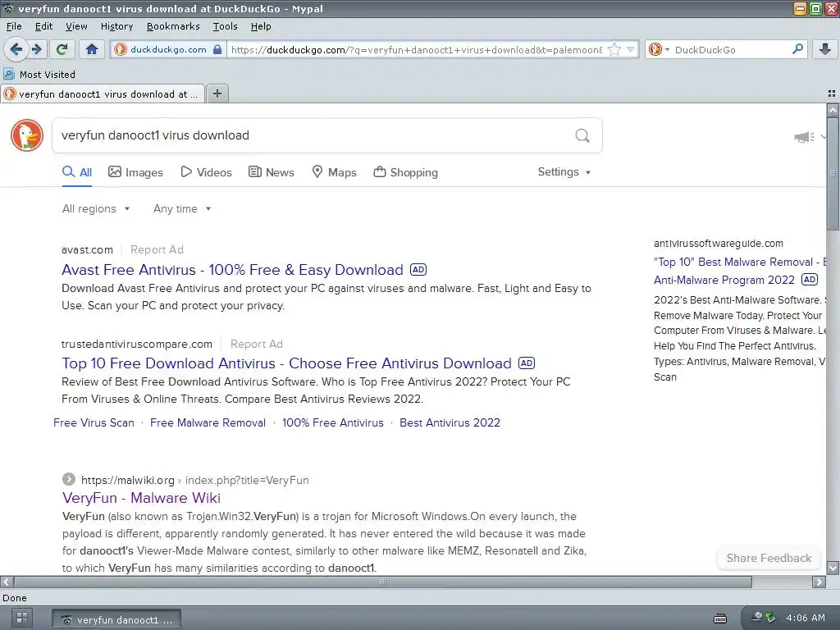
Task: Select the All results tab
Action: pyautogui.click(x=77, y=172)
